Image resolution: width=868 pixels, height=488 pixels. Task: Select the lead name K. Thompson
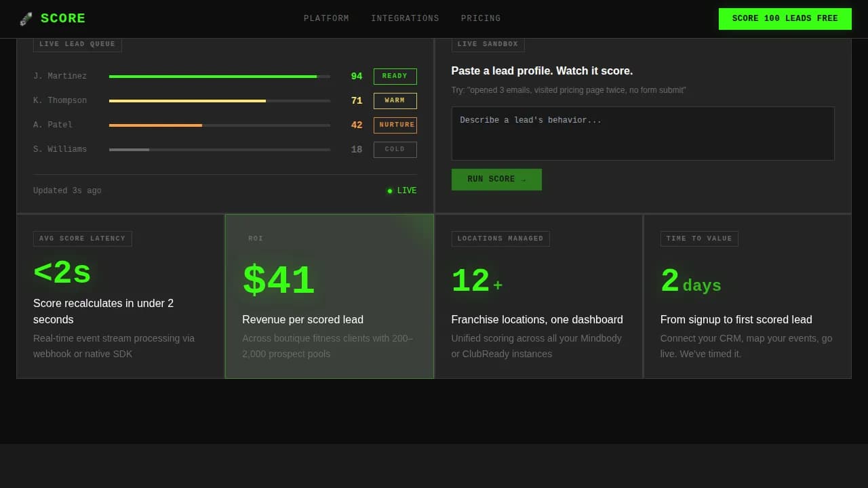point(60,100)
